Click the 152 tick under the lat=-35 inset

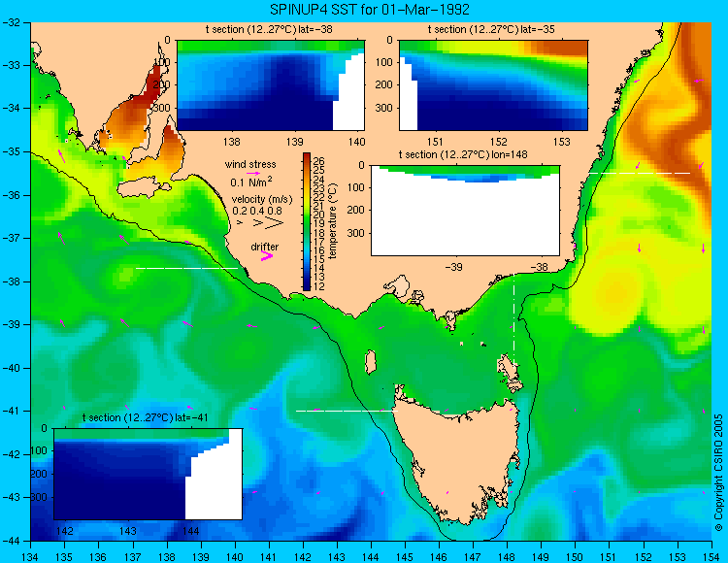pos(499,142)
